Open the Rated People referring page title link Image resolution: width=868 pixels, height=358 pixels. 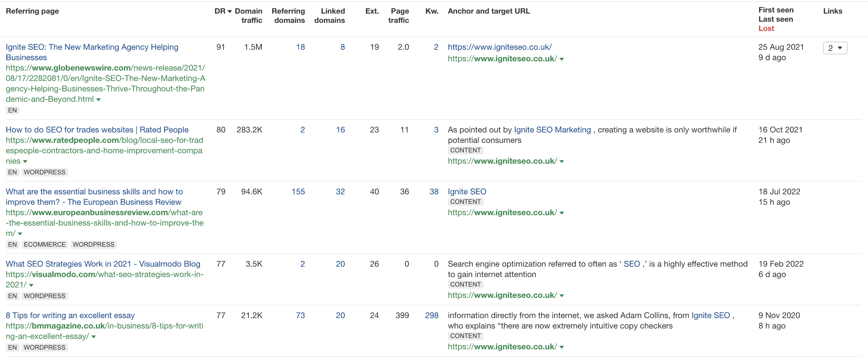click(97, 130)
